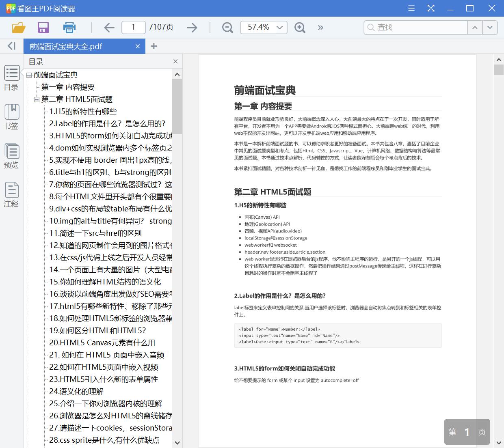This screenshot has height=448, width=504.
Task: Open outline item 28.css sprite是什么
Action: (104, 440)
